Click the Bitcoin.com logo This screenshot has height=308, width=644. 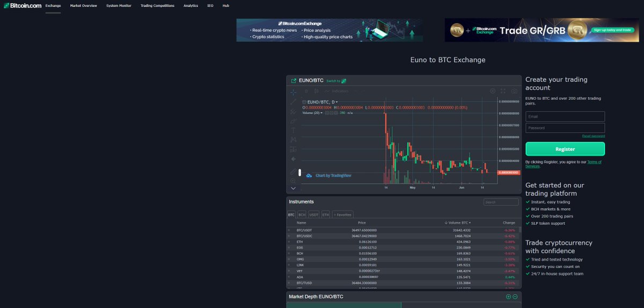click(22, 5)
